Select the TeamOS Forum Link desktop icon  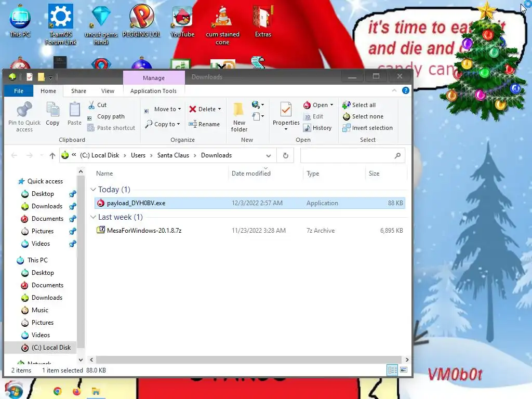[61, 25]
